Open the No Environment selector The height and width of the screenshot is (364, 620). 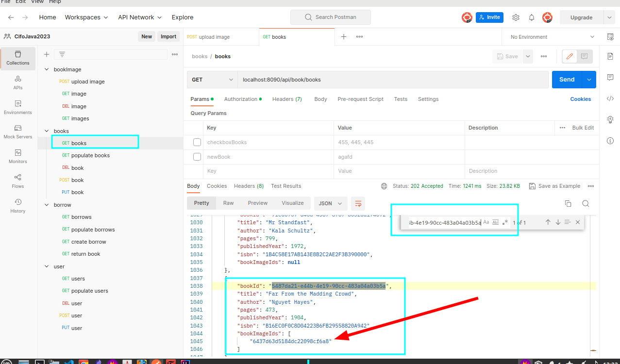pyautogui.click(x=552, y=37)
